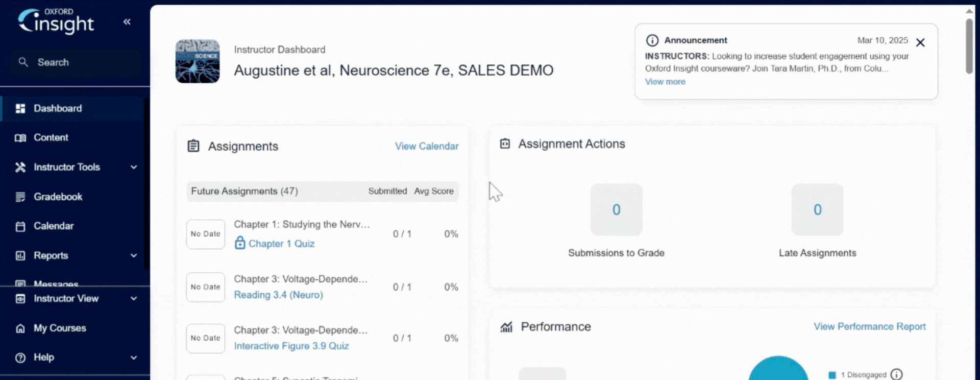Click the Calendar icon in sidebar
Viewport: 980px width, 380px height.
tap(20, 226)
